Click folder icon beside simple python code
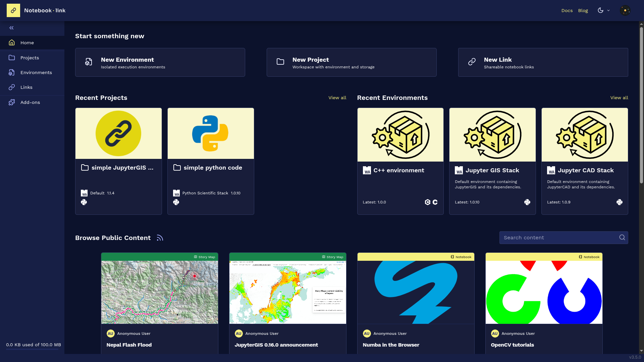This screenshot has width=644, height=362. (177, 168)
